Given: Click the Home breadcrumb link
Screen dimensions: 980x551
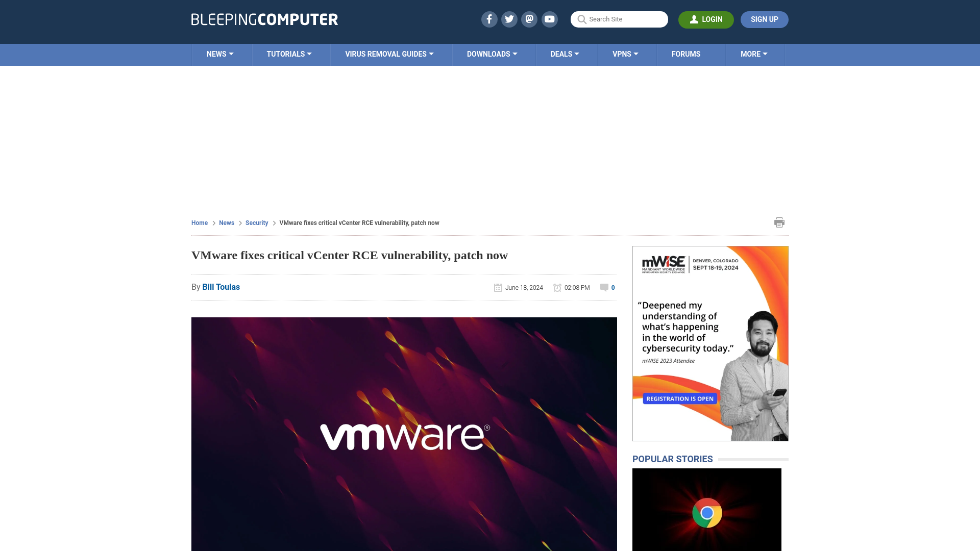Looking at the screenshot, I should click(199, 222).
